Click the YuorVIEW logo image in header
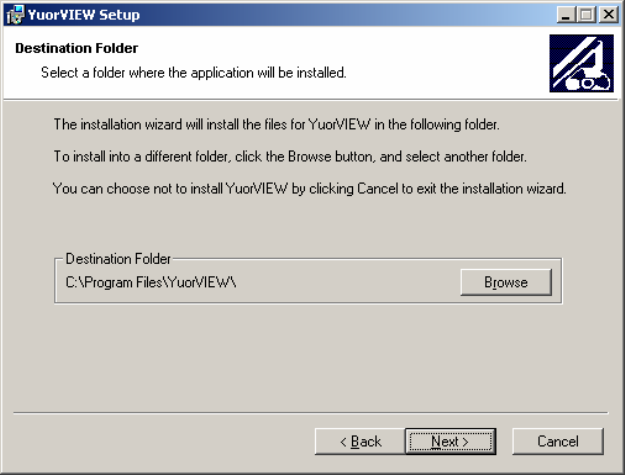Viewport: 625px width, 475px height. 582,63
